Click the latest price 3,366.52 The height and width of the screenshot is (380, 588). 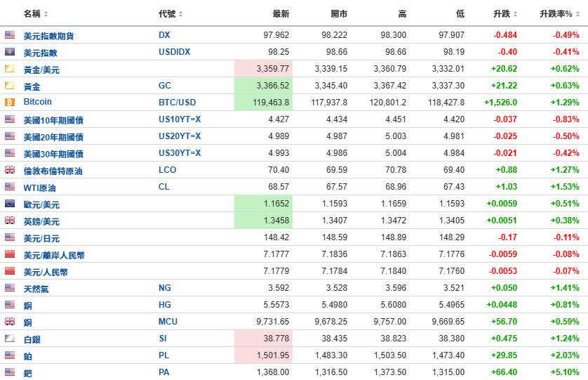(x=273, y=86)
